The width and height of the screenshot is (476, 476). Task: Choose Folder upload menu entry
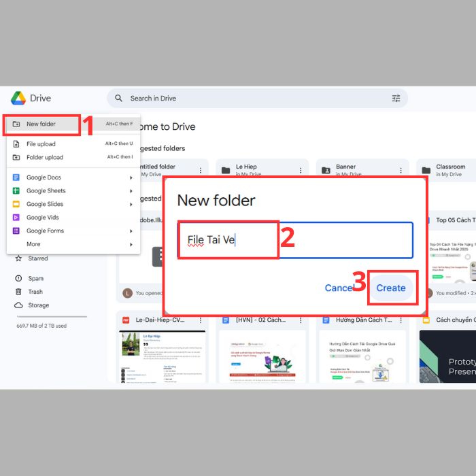click(x=73, y=157)
